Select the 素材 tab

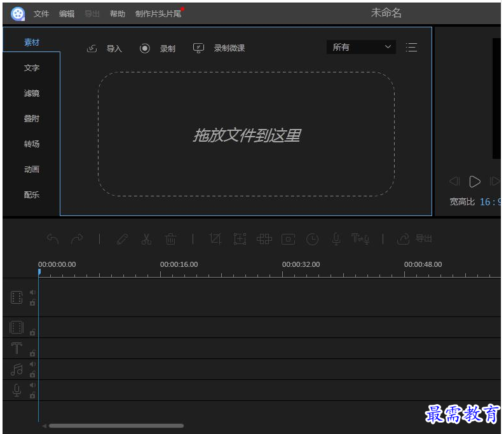point(32,42)
